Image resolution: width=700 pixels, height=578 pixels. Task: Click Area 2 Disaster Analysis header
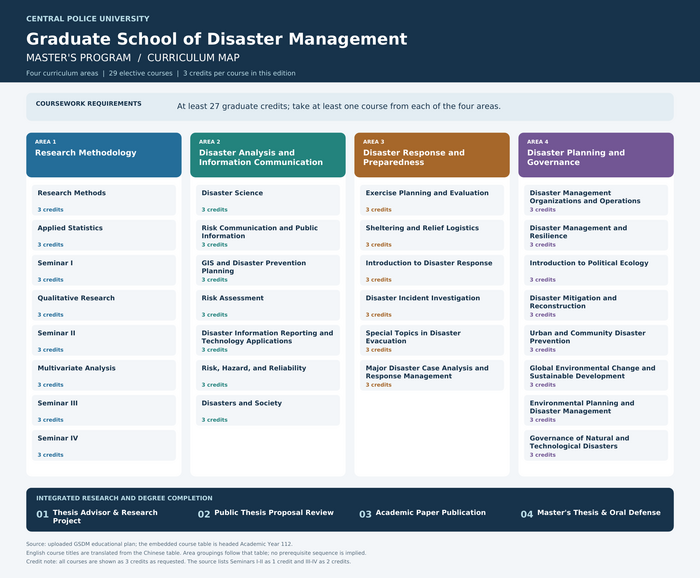pyautogui.click(x=268, y=155)
